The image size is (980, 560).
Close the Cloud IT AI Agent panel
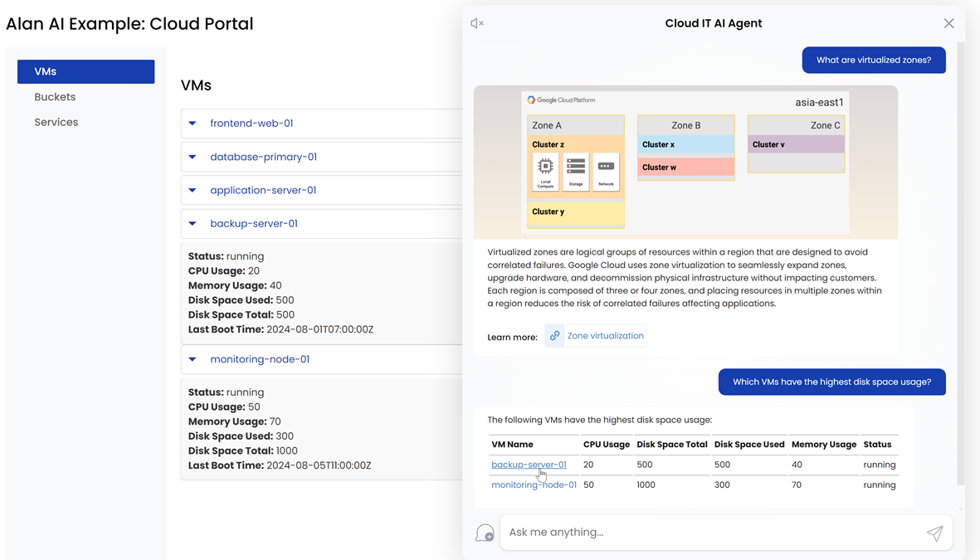click(x=948, y=23)
